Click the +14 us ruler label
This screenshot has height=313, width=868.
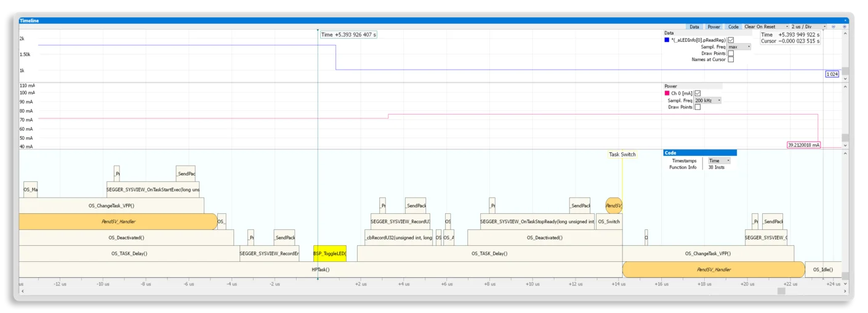618,284
